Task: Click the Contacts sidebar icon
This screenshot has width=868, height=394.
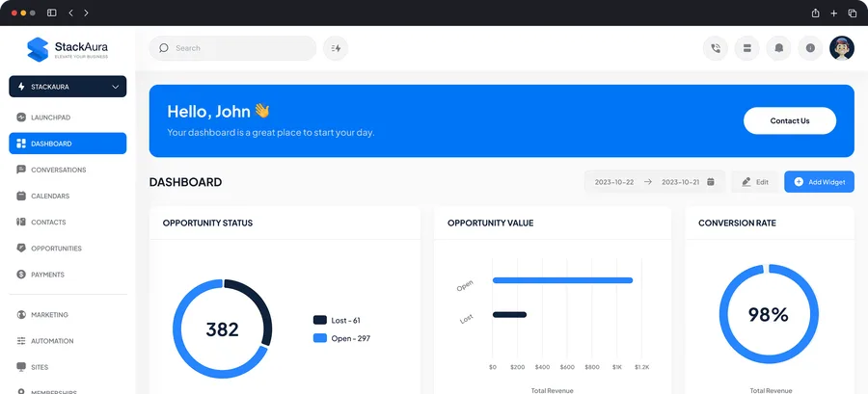Action: pyautogui.click(x=21, y=223)
